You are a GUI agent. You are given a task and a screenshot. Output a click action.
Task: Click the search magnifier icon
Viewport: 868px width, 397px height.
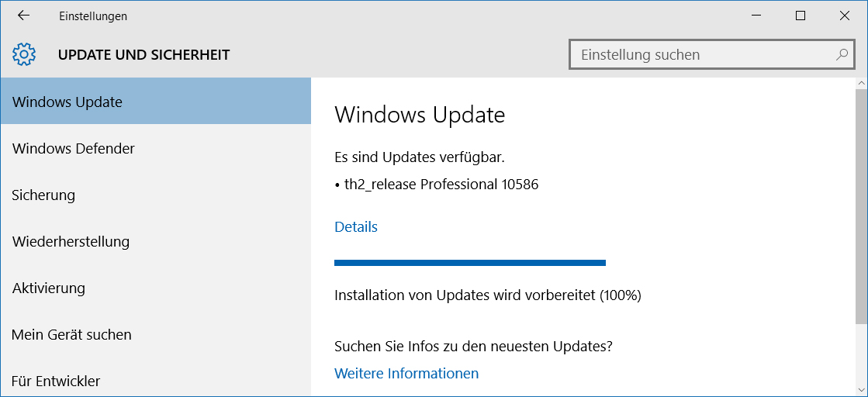pyautogui.click(x=842, y=54)
